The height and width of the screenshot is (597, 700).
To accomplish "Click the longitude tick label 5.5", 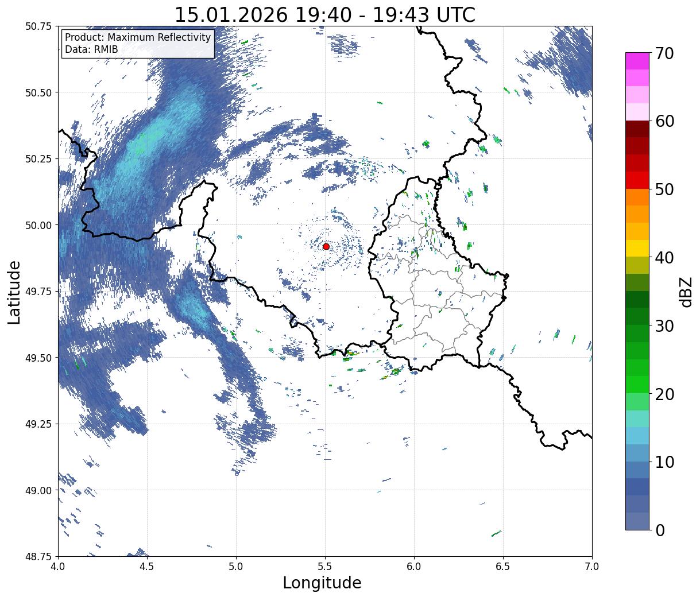I will point(325,567).
